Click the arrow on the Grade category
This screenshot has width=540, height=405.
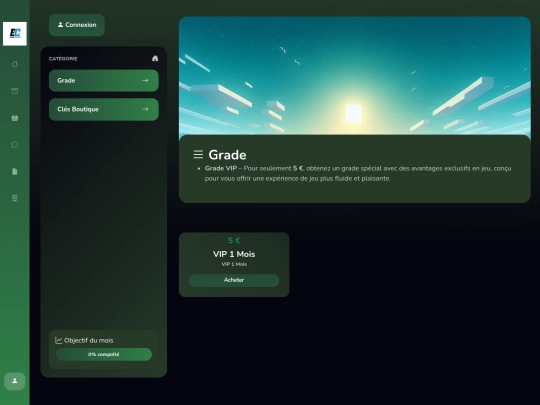pyautogui.click(x=145, y=81)
